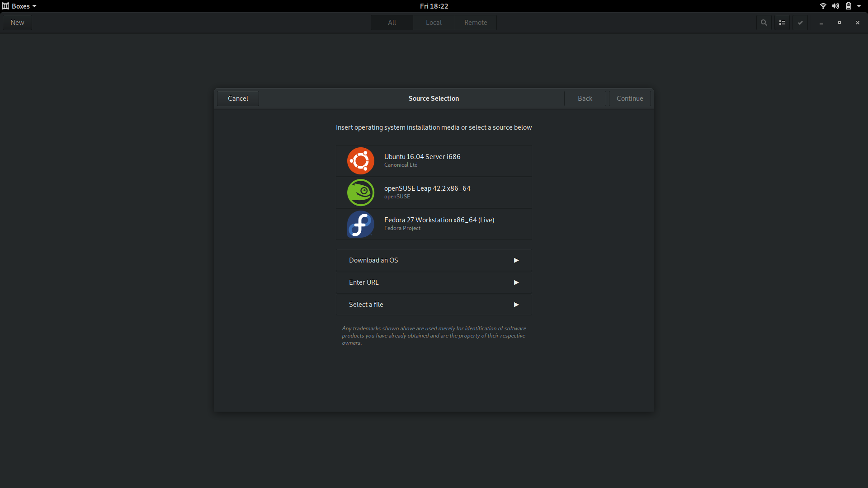Enable selection mode with the checkmark icon
868x488 pixels.
[800, 23]
